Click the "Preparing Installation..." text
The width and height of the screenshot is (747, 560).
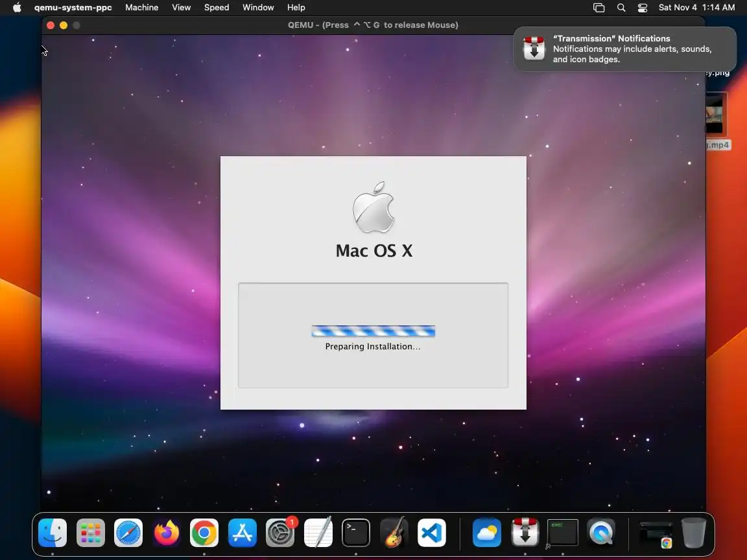pos(373,347)
